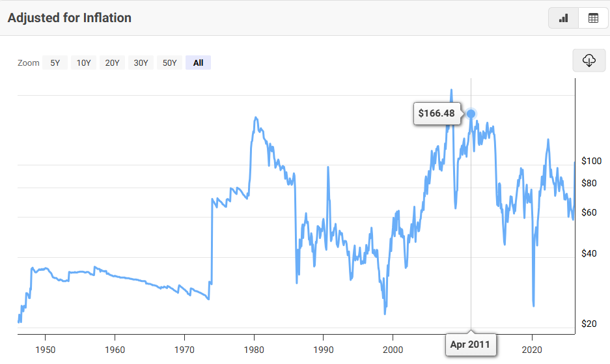Switch zoom to 50Y
The width and height of the screenshot is (610, 364).
(169, 63)
